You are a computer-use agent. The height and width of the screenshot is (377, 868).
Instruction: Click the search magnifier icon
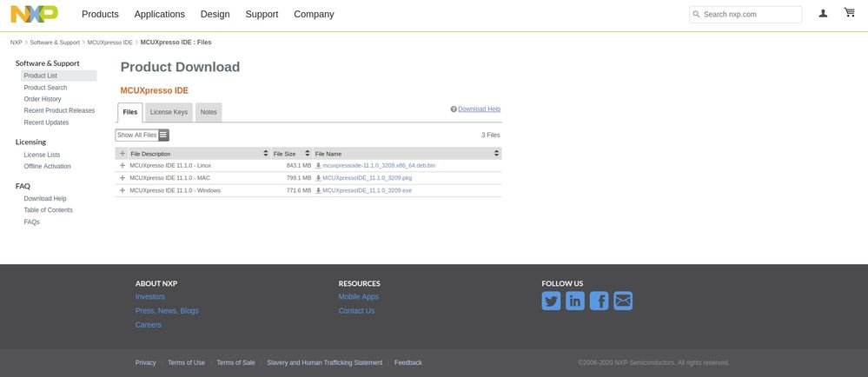[696, 15]
